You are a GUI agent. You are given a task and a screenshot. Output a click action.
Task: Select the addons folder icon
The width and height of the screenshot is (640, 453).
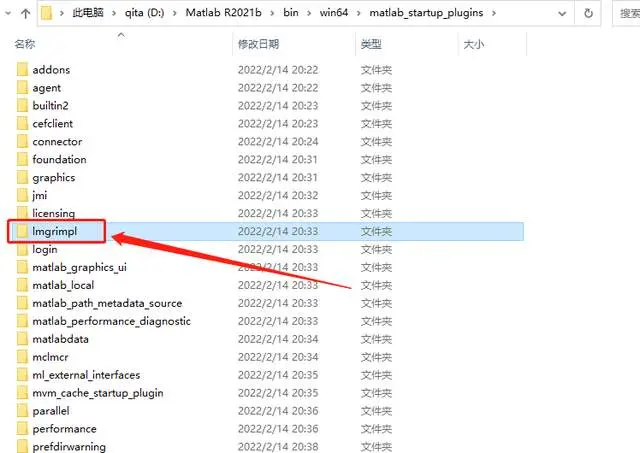[x=22, y=69]
